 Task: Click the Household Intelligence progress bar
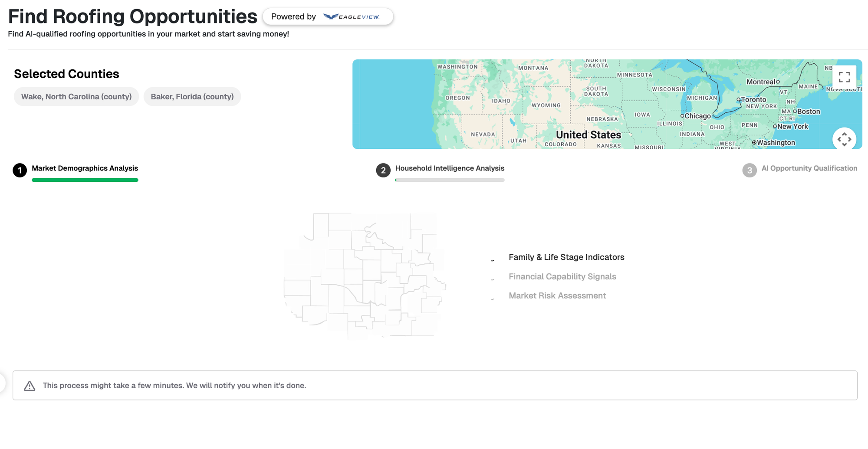coord(450,180)
